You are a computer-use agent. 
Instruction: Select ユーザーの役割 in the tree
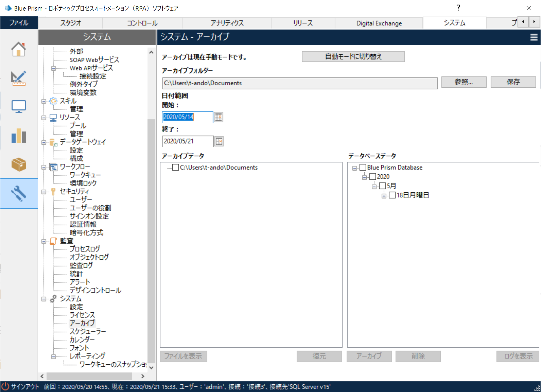click(x=90, y=208)
